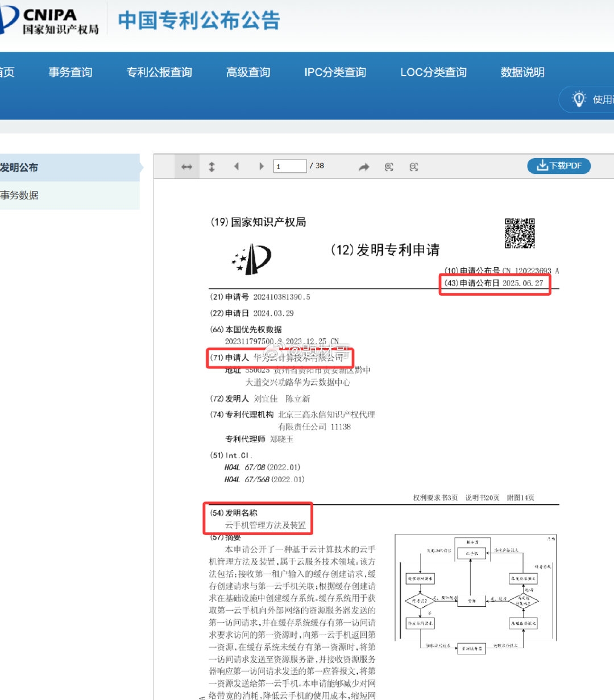Click the heading (19)国家知识产权局
Image resolution: width=614 pixels, height=700 pixels.
pos(258,222)
